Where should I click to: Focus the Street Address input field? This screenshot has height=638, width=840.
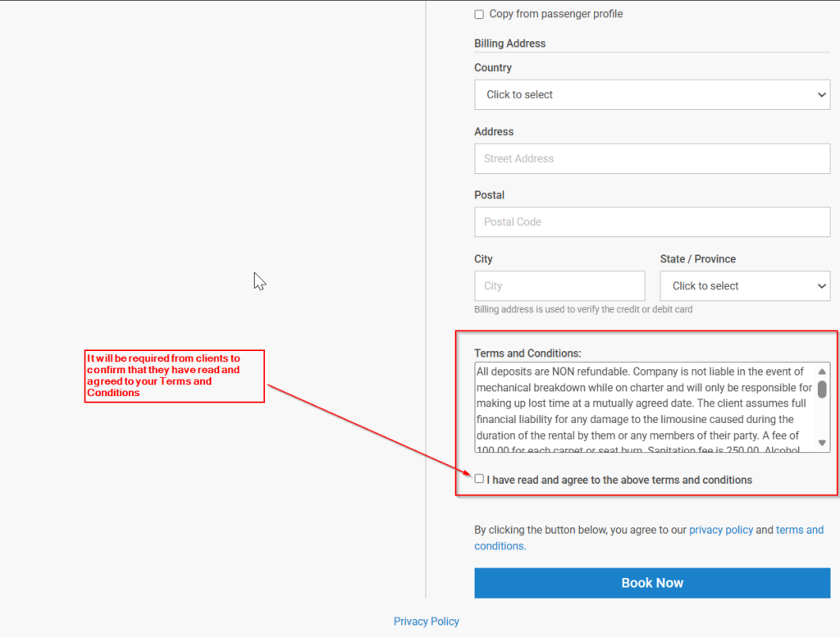[652, 158]
